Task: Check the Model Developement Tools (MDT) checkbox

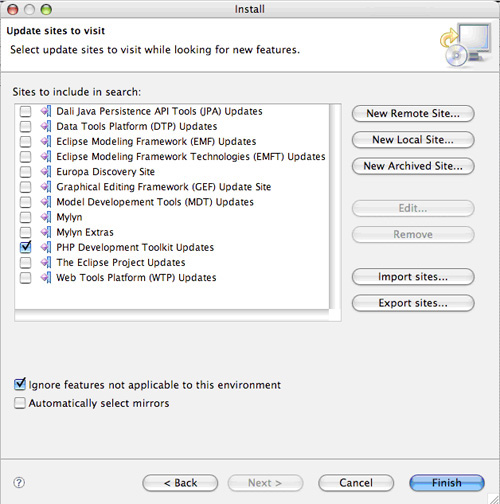Action: point(25,202)
